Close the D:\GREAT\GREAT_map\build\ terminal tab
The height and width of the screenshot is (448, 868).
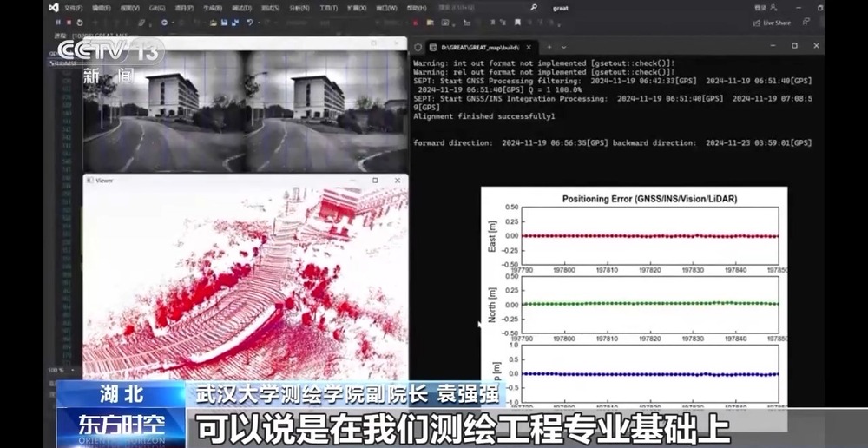529,47
